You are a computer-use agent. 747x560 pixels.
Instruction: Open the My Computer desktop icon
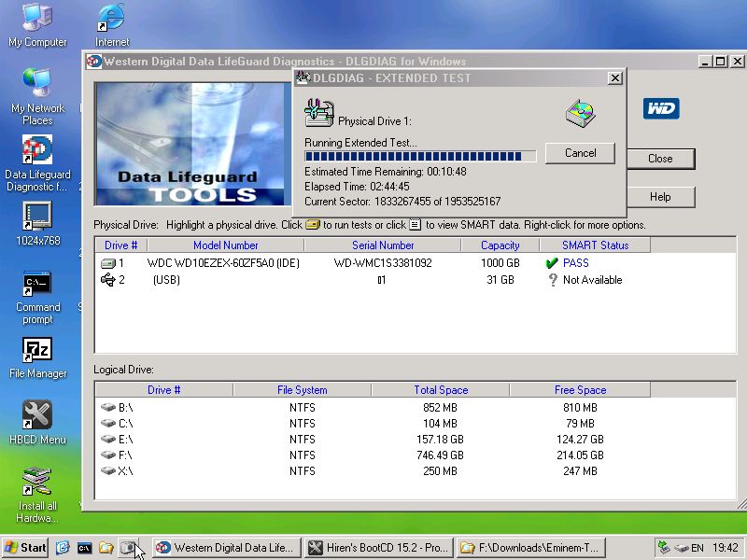click(x=37, y=19)
